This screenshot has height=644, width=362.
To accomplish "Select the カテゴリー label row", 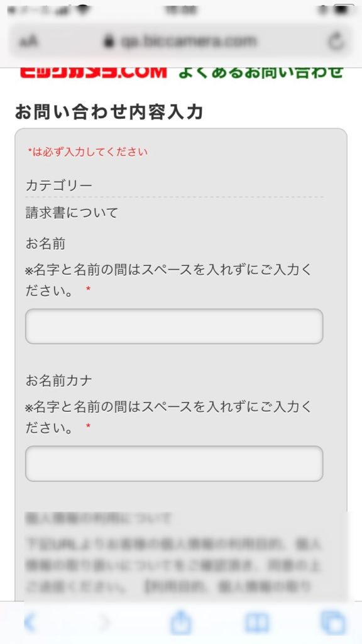I will point(174,186).
